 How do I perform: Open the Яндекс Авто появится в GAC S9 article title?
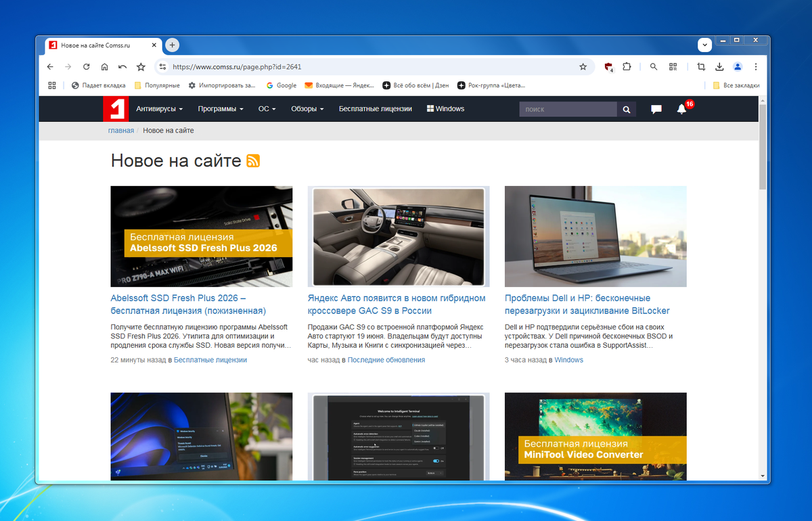397,304
